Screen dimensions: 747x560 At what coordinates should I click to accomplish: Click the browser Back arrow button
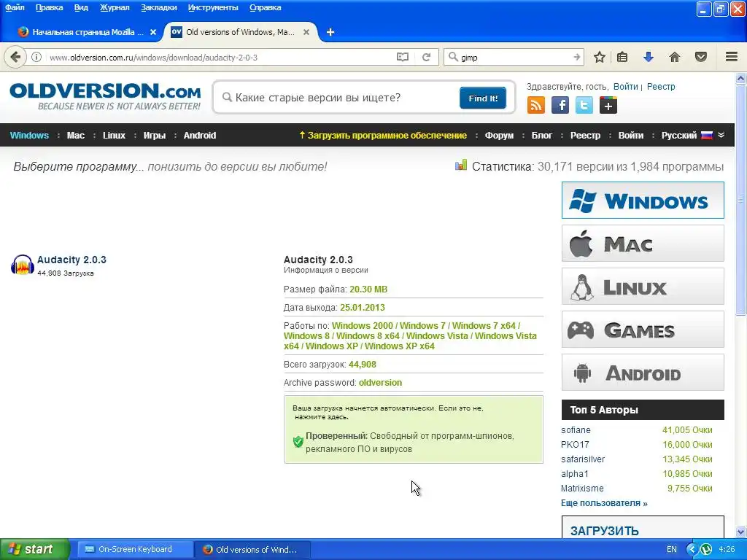point(15,57)
